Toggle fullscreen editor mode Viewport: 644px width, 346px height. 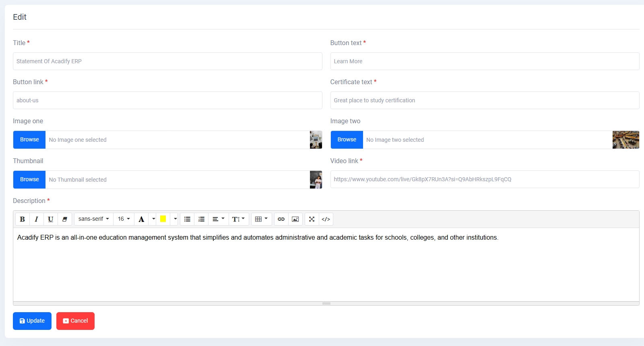pos(312,219)
